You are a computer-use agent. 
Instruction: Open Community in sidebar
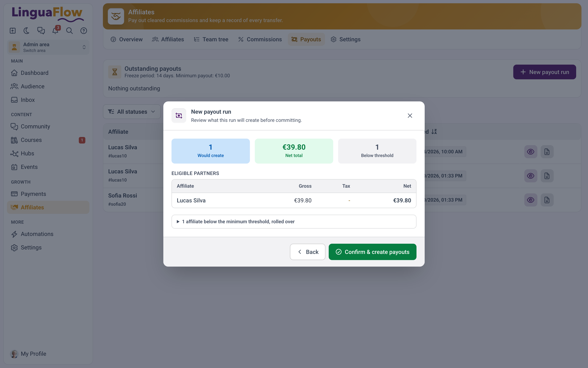pyautogui.click(x=48, y=127)
